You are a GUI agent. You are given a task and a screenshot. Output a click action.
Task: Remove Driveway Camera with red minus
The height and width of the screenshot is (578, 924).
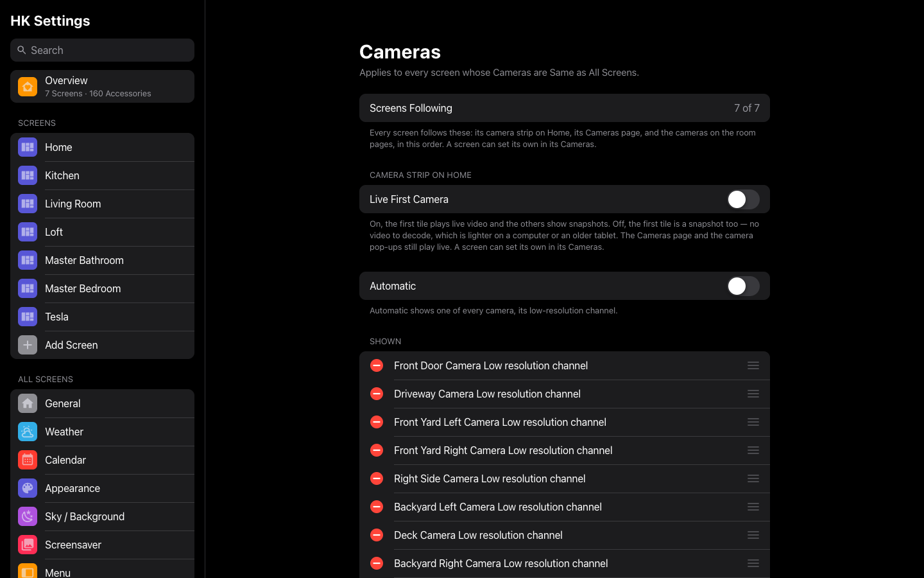pyautogui.click(x=377, y=394)
